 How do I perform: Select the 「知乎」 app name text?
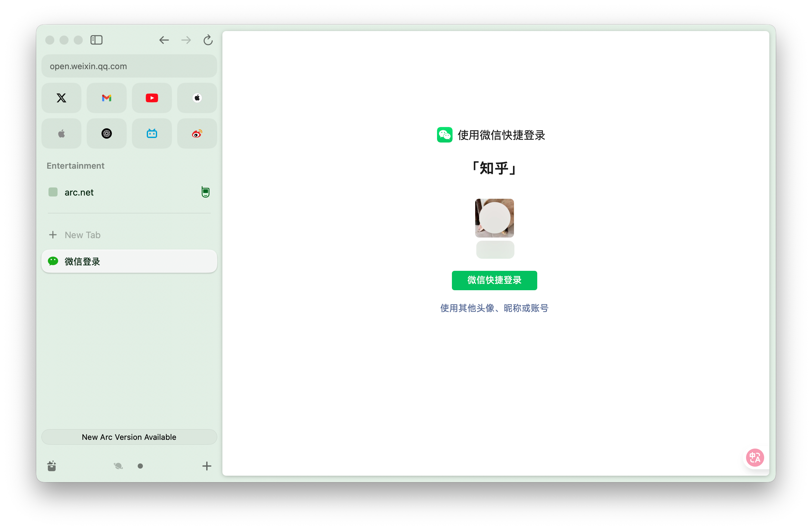[494, 168]
